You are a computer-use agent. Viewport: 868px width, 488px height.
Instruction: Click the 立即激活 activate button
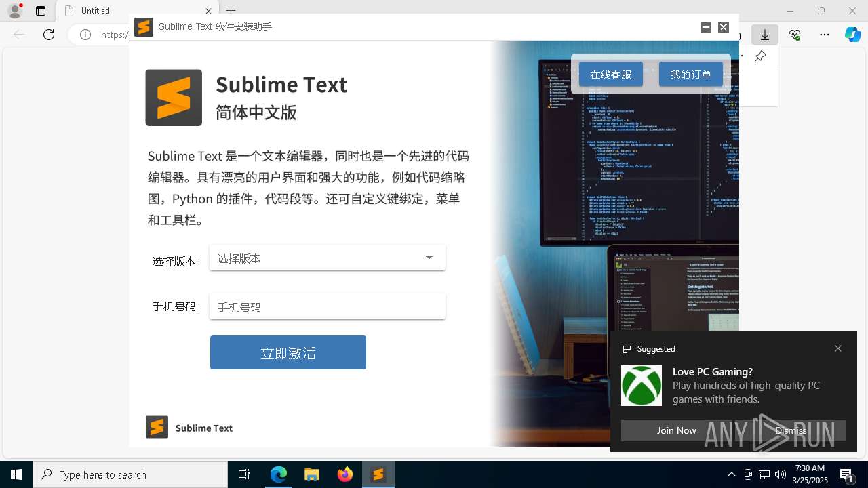[288, 352]
